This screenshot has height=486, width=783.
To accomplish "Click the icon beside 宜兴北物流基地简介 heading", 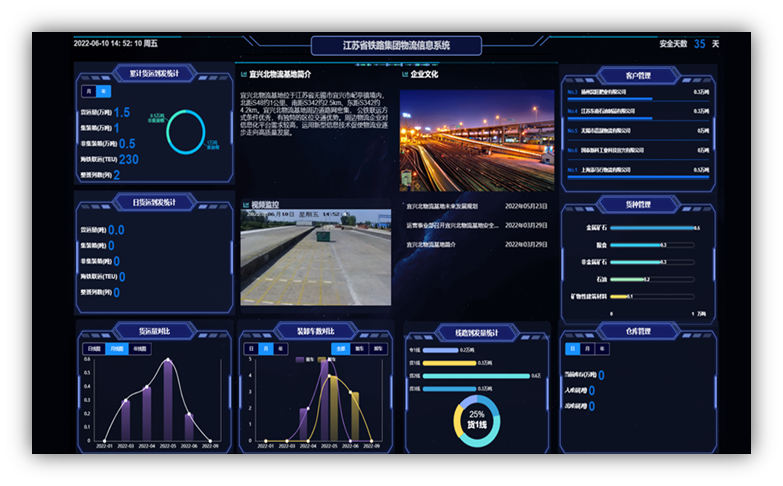I will [x=243, y=74].
